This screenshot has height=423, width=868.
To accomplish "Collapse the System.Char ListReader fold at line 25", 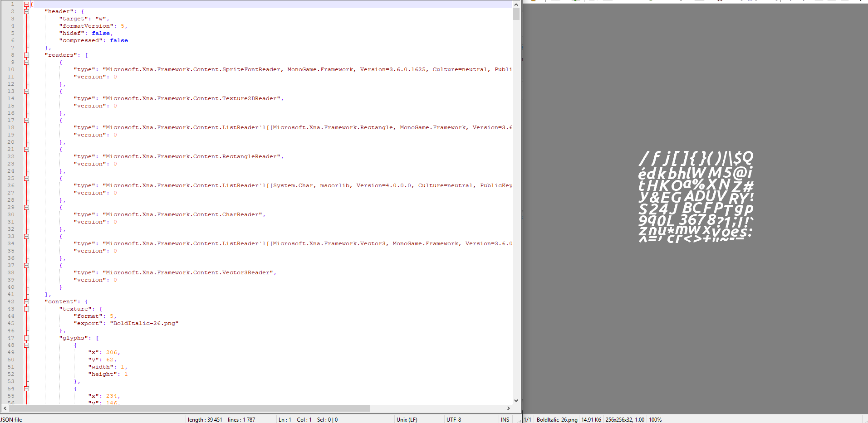I will (26, 178).
